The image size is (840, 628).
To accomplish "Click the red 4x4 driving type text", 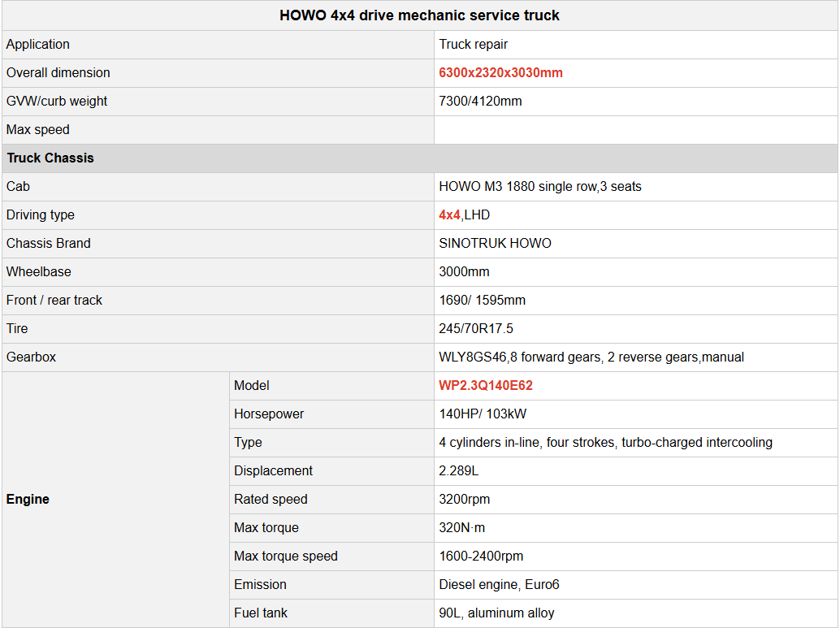I will (449, 215).
